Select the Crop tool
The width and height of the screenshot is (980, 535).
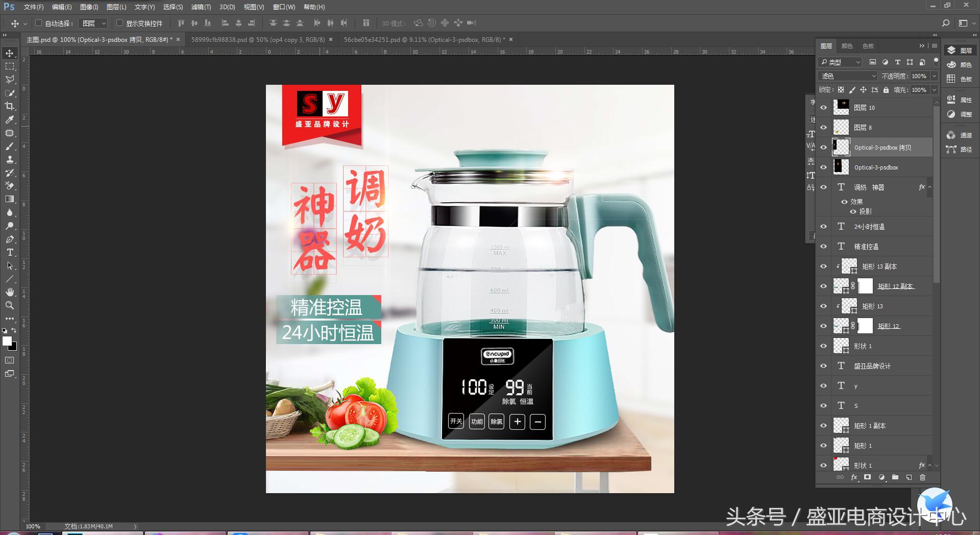pos(9,106)
